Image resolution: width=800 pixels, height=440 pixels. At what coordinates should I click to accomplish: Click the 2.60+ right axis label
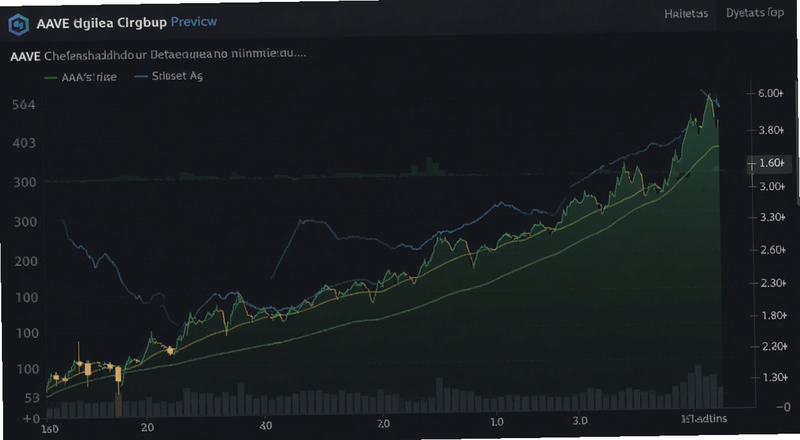coord(773,250)
